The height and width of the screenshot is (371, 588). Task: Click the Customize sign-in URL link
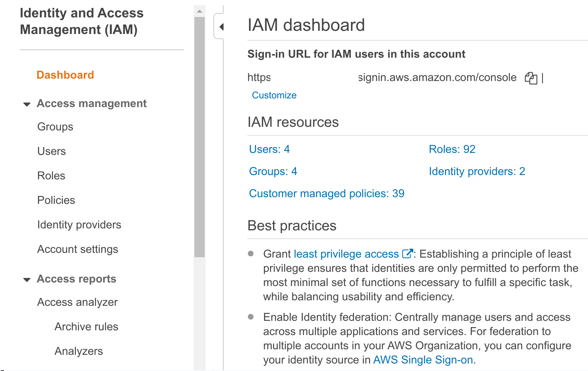pyautogui.click(x=274, y=95)
